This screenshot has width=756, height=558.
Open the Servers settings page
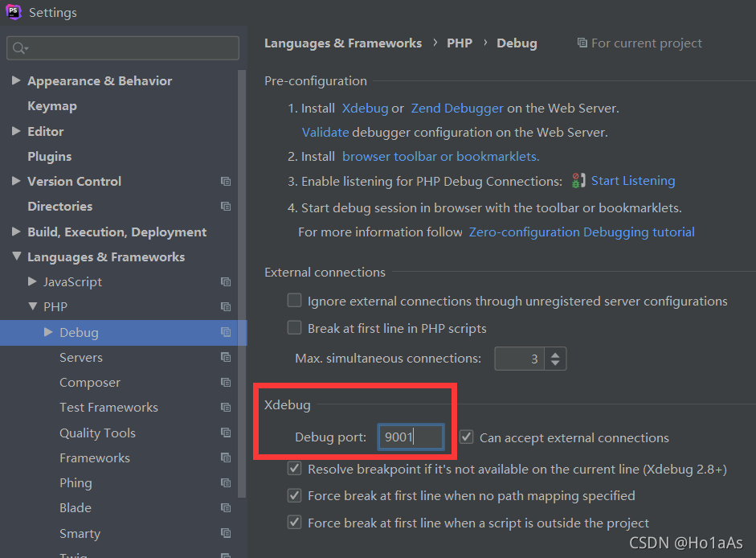point(81,358)
